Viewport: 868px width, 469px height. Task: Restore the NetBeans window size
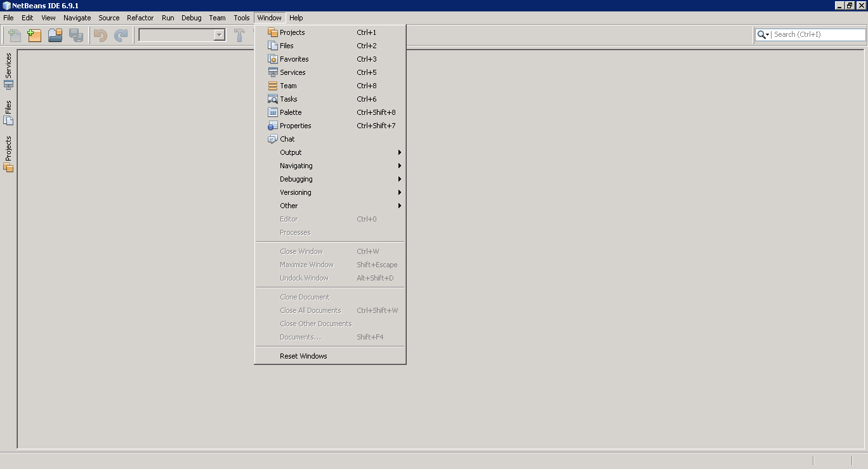tap(850, 6)
